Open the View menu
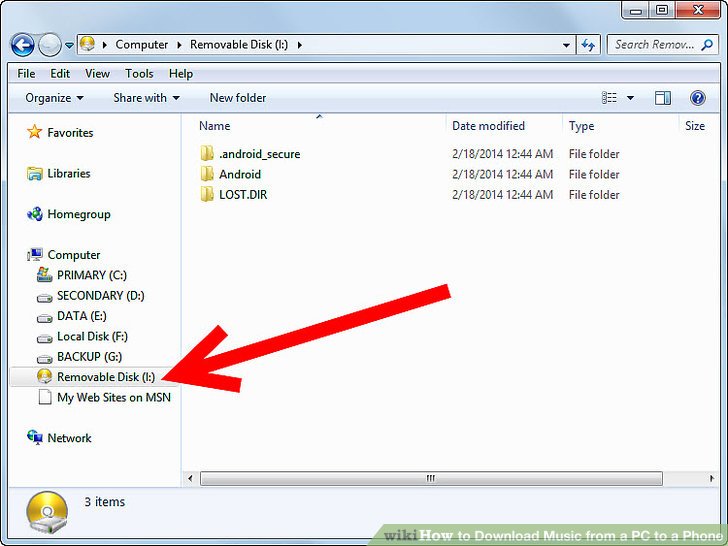 point(97,73)
